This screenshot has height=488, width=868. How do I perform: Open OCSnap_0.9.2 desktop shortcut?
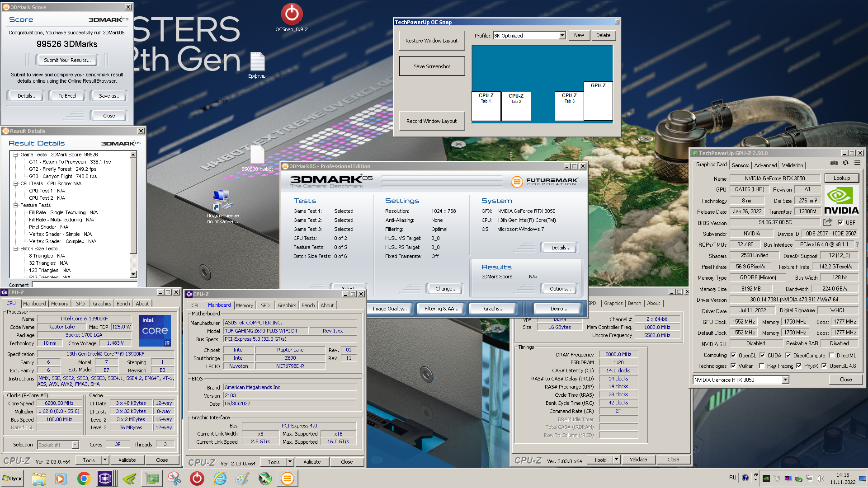(x=292, y=18)
